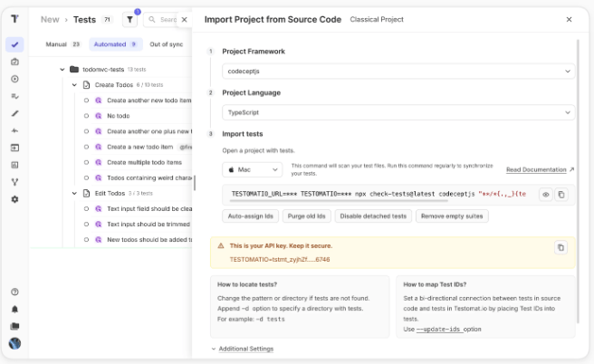Toggle the Disable detached tests option
Viewport: 594px width, 364px height.
coord(373,216)
